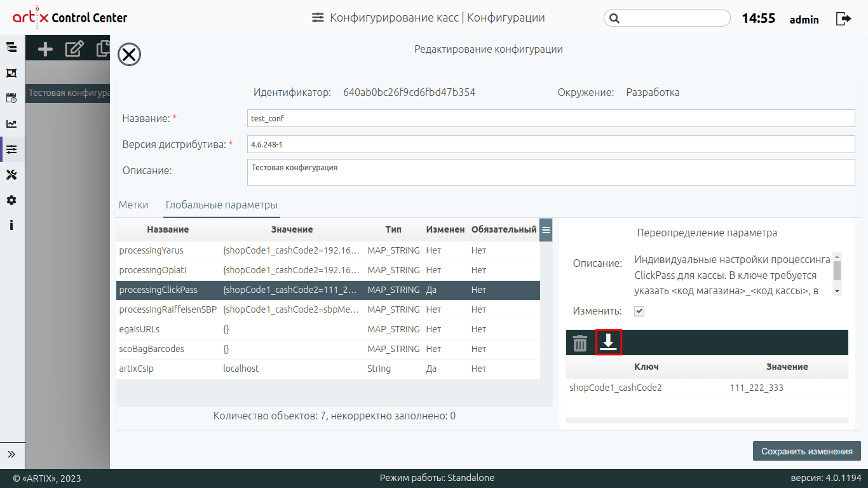Select the egaisURLs row
Screen dimensions: 868x488
pos(328,329)
